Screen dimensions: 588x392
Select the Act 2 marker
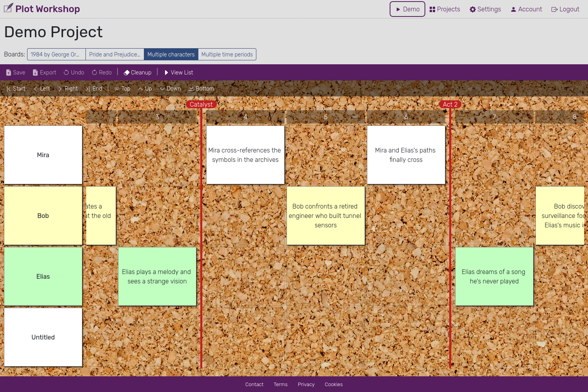tap(450, 104)
